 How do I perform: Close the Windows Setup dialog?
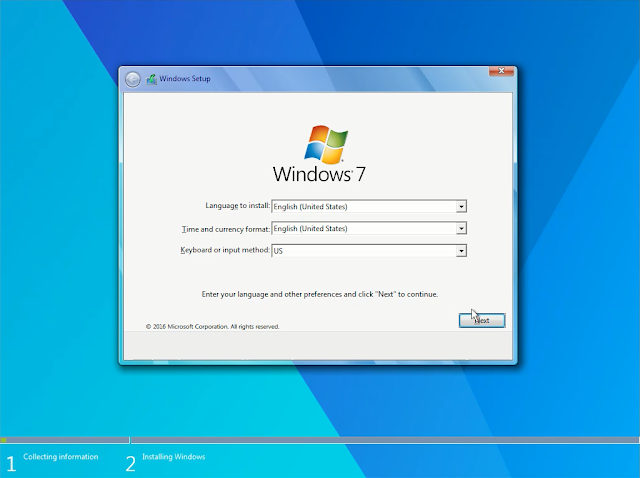click(501, 71)
